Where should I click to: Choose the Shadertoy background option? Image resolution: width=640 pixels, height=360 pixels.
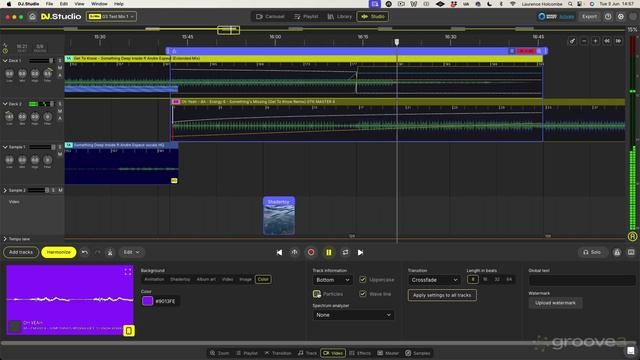click(180, 280)
